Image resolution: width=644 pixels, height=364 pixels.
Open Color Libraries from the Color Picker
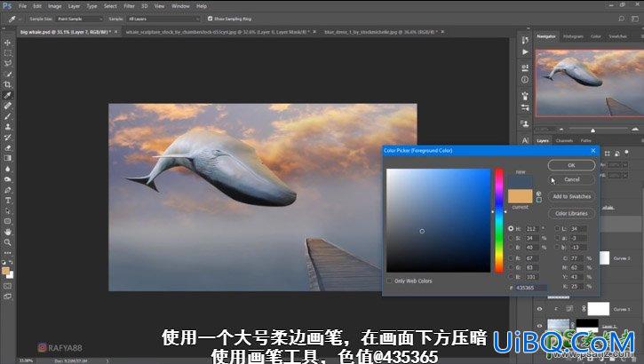(571, 213)
